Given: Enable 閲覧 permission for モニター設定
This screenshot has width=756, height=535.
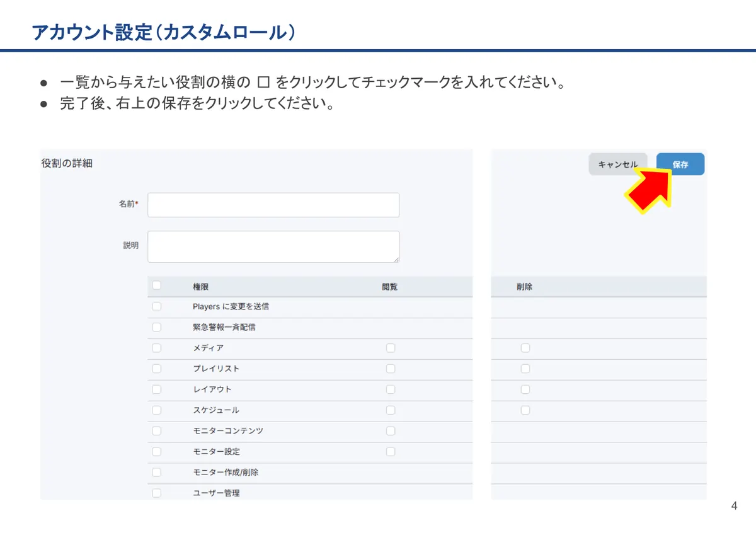Looking at the screenshot, I should point(391,452).
